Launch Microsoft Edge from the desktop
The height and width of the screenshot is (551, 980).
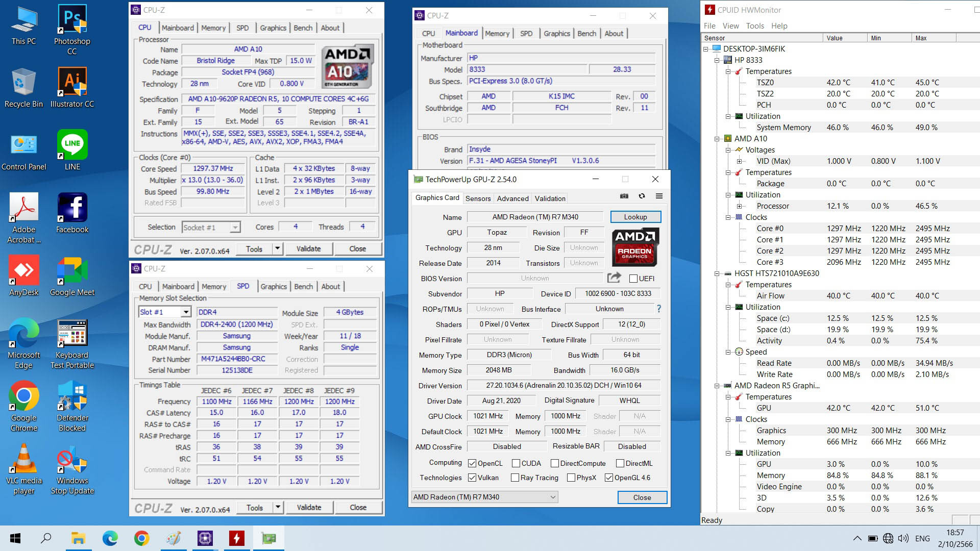click(24, 344)
